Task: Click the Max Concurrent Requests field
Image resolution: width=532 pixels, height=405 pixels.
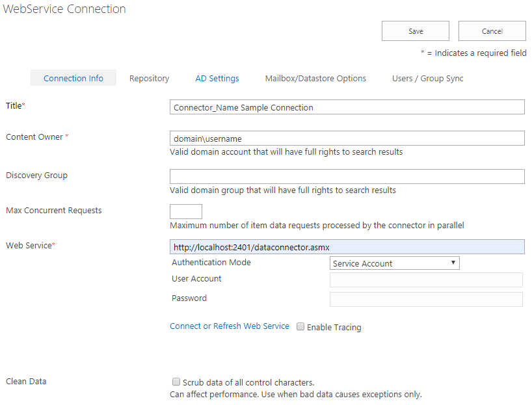Action: [185, 211]
